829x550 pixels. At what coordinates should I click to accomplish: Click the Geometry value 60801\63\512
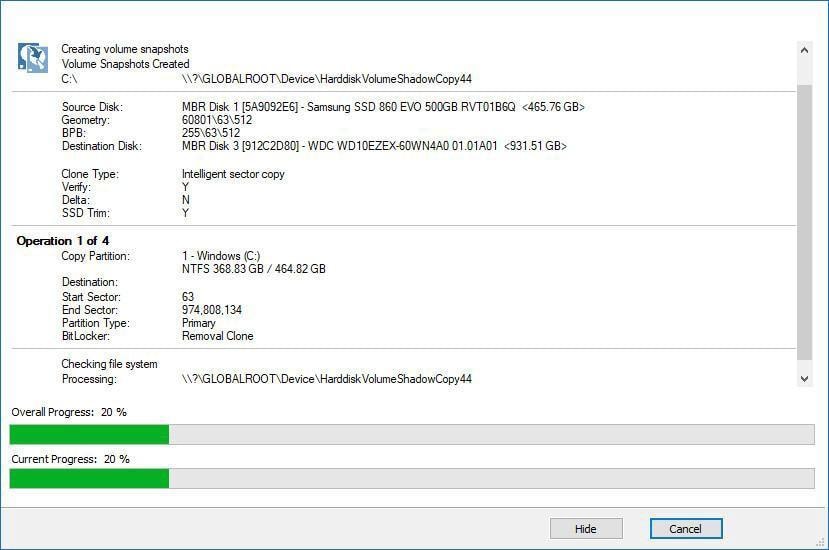click(x=217, y=120)
